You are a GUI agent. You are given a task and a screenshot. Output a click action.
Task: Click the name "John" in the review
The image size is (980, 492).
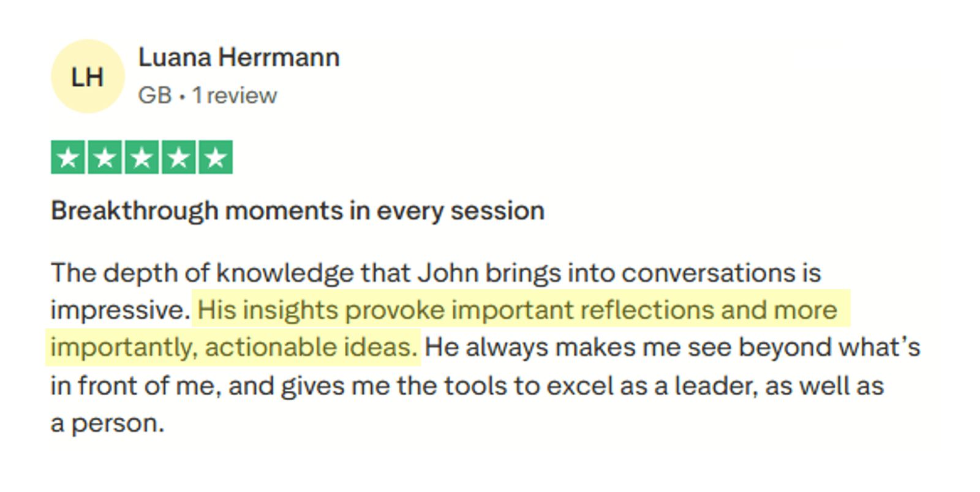point(448,273)
